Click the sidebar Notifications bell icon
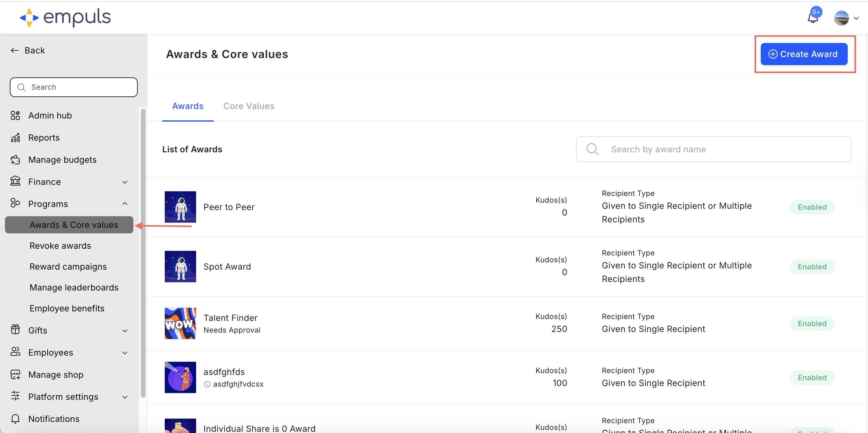868x433 pixels. tap(15, 419)
